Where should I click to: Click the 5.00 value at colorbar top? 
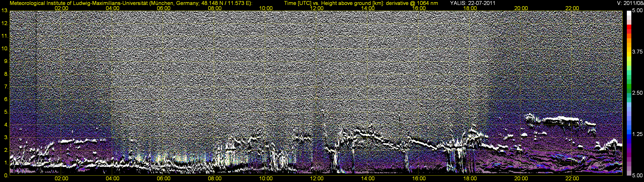pos(637,10)
